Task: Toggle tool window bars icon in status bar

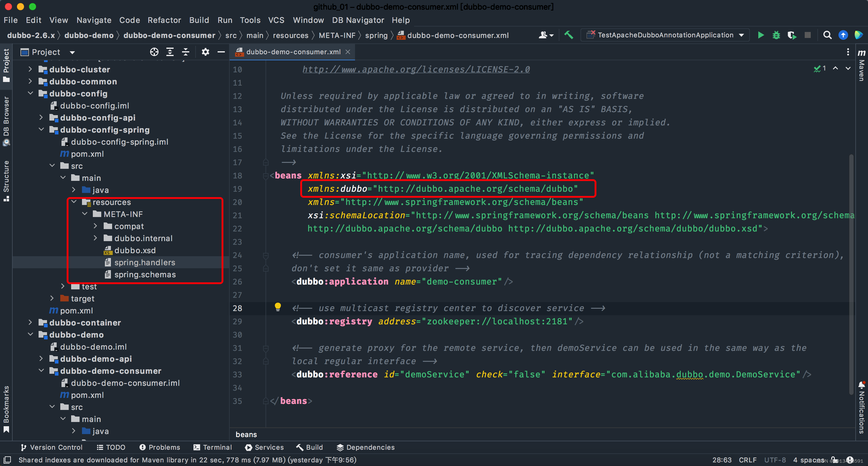Action: tap(7, 460)
